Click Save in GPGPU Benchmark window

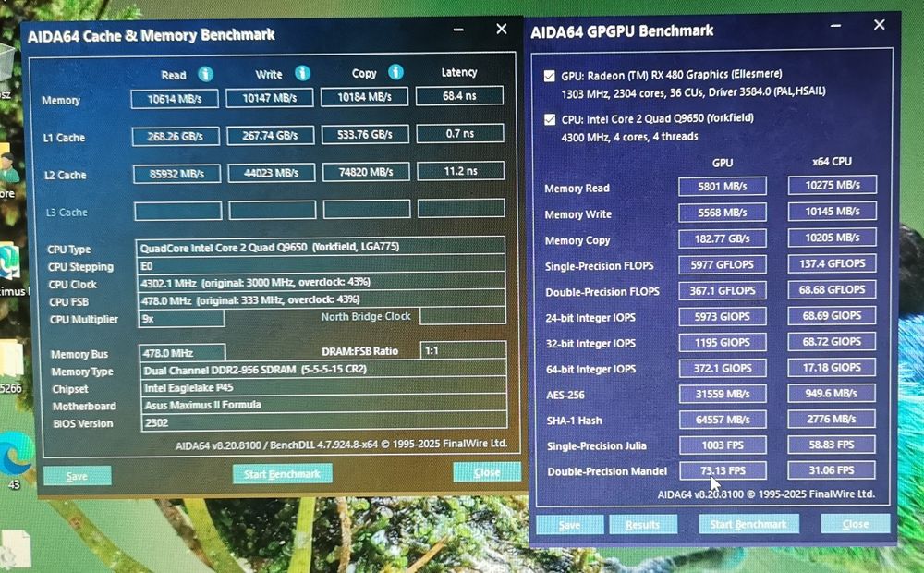570,525
